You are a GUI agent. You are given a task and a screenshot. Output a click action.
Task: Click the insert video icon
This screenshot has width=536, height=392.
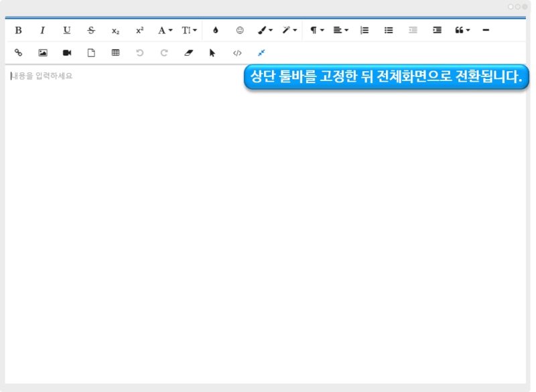click(x=67, y=53)
